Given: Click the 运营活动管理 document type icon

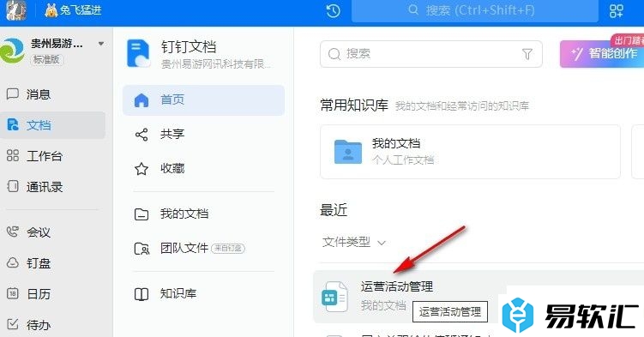Looking at the screenshot, I should tap(334, 297).
